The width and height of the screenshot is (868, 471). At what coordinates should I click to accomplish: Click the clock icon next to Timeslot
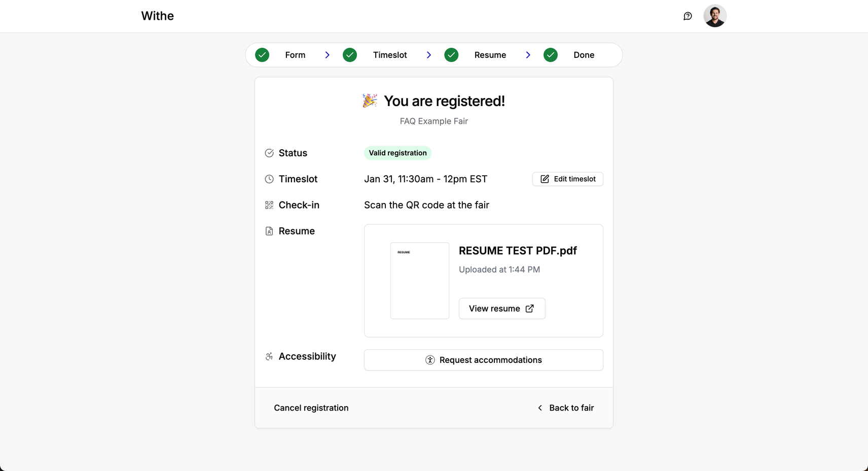269,179
